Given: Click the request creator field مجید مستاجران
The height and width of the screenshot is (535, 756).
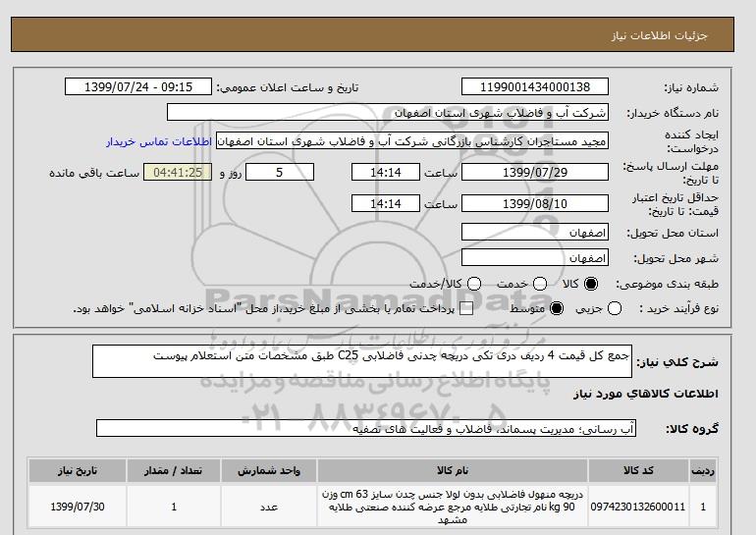Looking at the screenshot, I should (x=412, y=141).
